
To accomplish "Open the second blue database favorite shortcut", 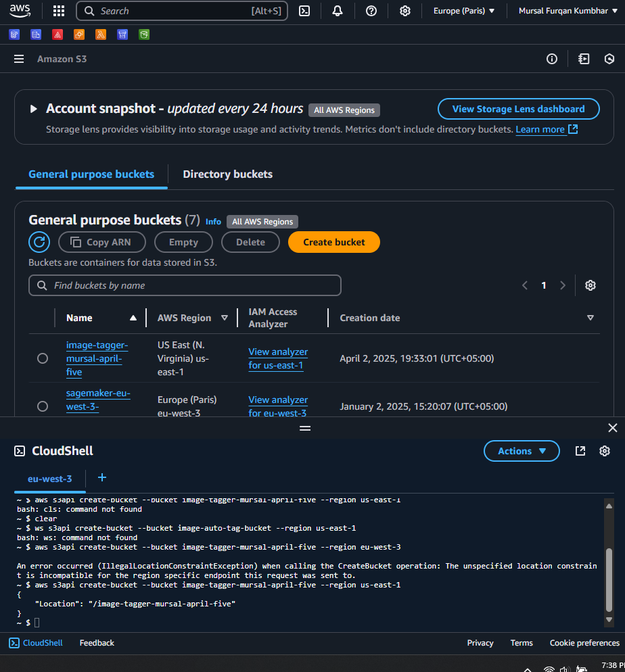I will (36, 34).
